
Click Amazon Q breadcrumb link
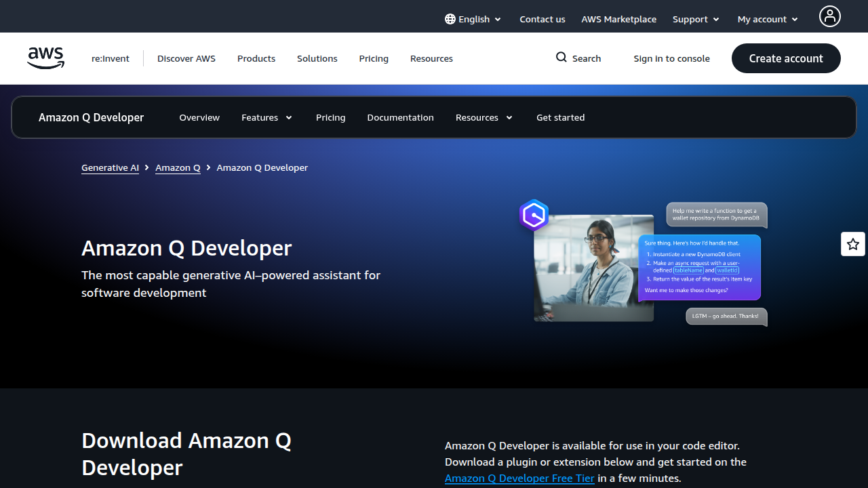178,167
